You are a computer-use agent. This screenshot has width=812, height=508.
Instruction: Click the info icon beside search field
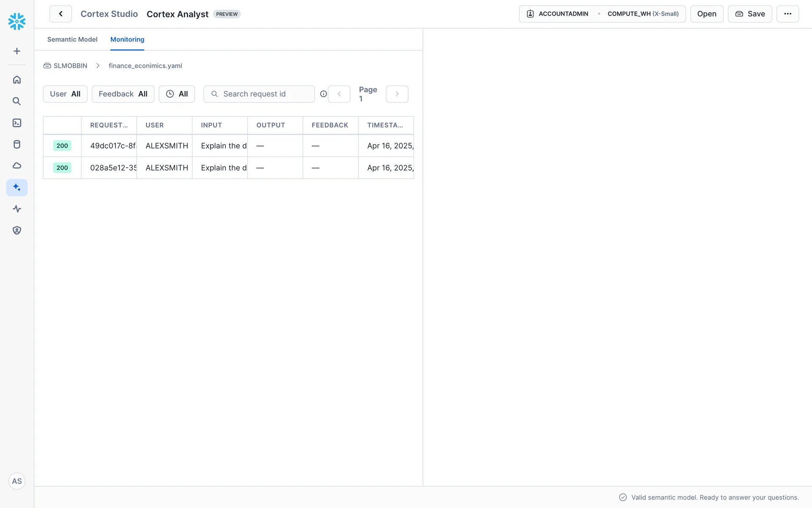[x=324, y=94]
